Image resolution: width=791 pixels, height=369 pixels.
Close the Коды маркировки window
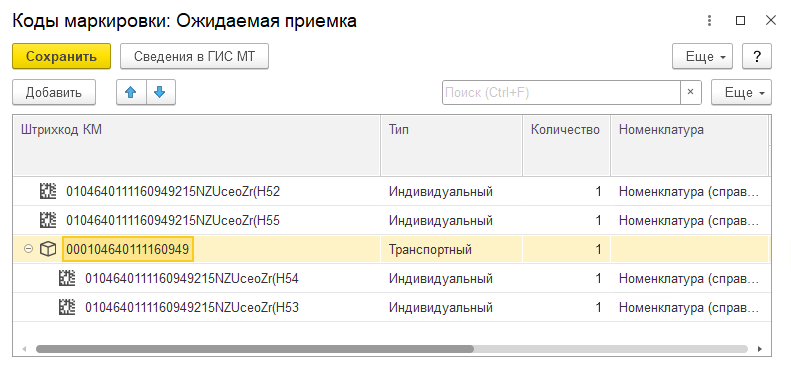(771, 21)
